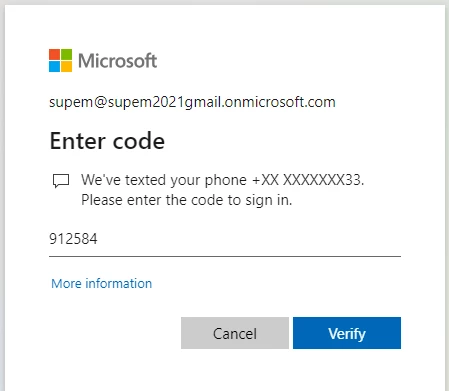Image resolution: width=449 pixels, height=391 pixels.
Task: Click the blue square in the Microsoft logo
Action: 54,66
